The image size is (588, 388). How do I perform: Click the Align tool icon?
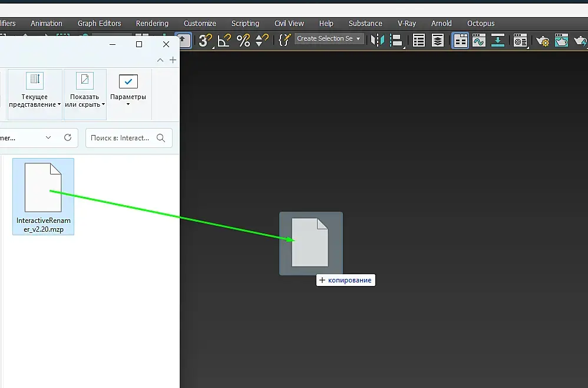[397, 40]
